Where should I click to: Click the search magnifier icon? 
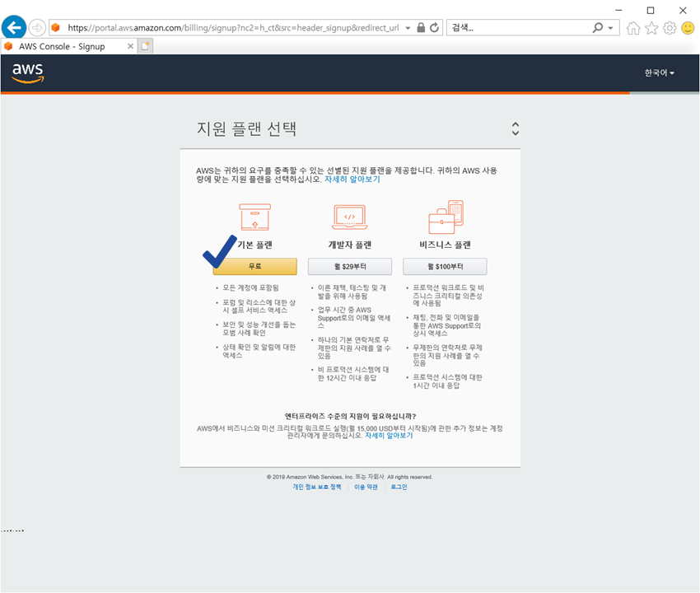tap(597, 28)
